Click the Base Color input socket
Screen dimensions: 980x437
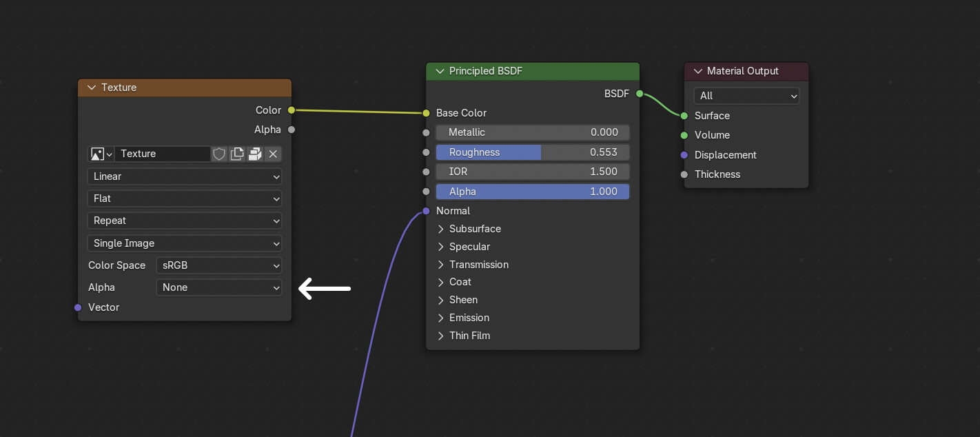426,113
